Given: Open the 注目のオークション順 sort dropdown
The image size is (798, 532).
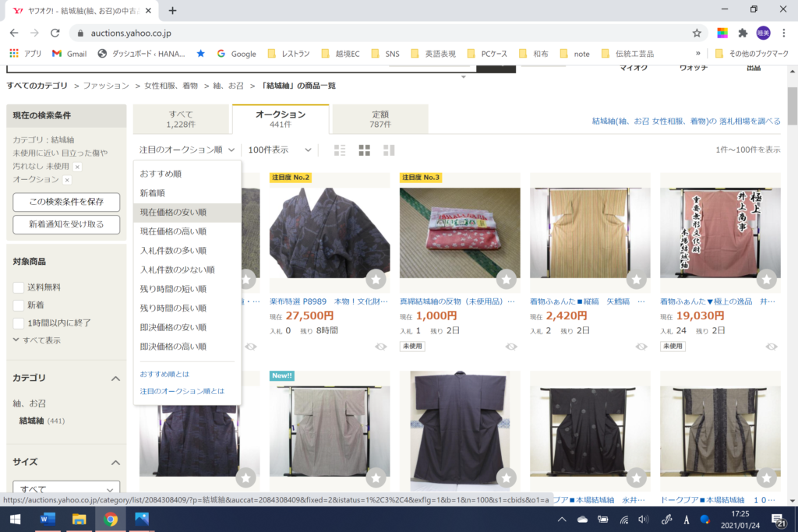Looking at the screenshot, I should click(x=187, y=150).
